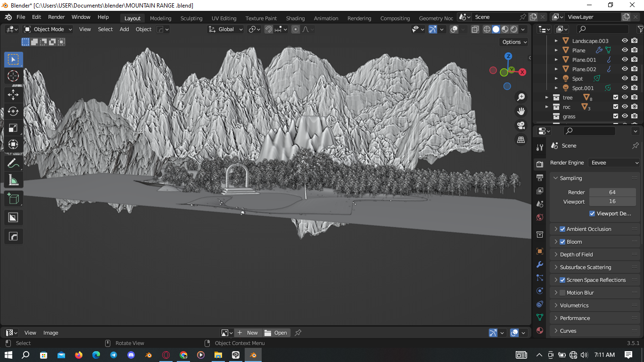Switch to Rendered viewport shading
This screenshot has height=362, width=644.
(x=514, y=29)
